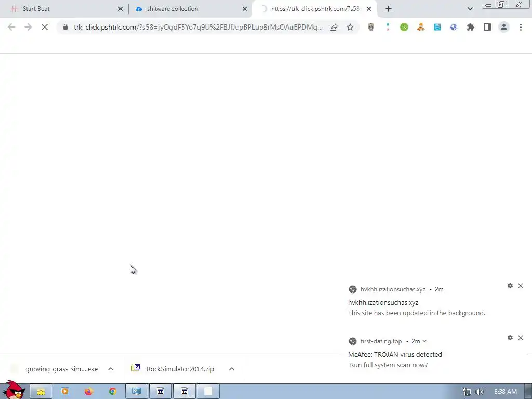Viewport: 532px width, 399px height.
Task: Open the orange figure extension icon
Action: click(421, 27)
